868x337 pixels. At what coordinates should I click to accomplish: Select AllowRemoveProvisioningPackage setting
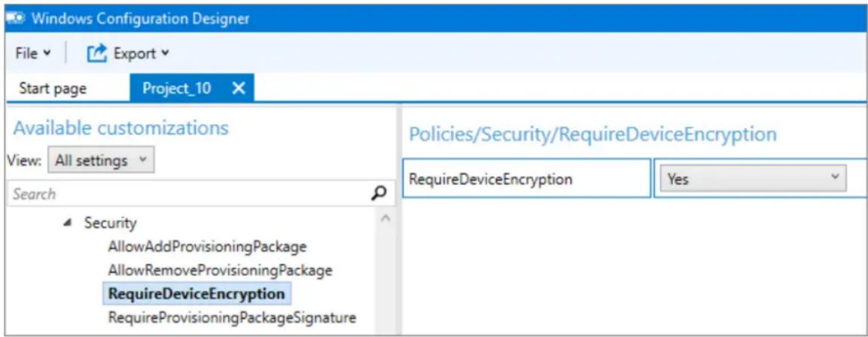[x=221, y=270]
